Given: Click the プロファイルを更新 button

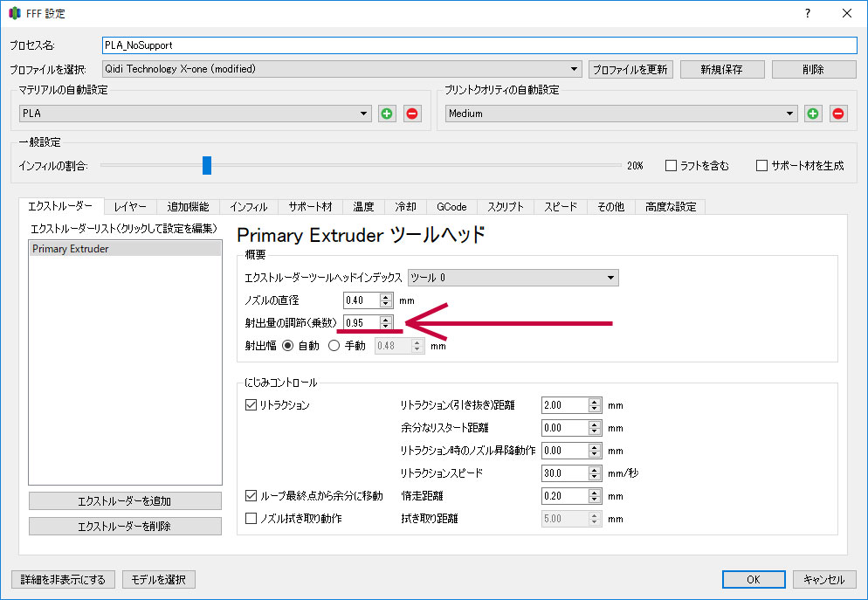Looking at the screenshot, I should coord(630,69).
